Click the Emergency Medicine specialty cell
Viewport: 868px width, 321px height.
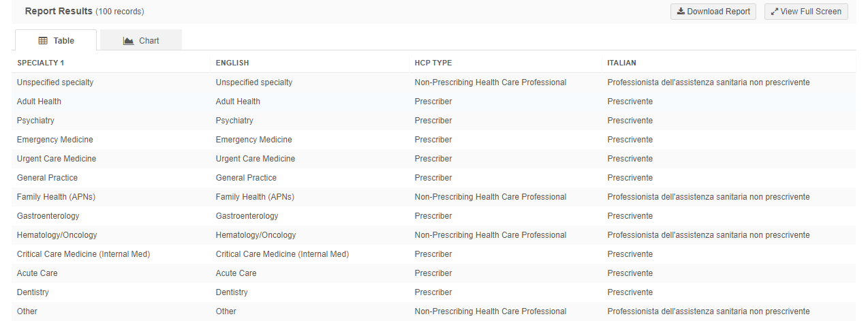55,140
